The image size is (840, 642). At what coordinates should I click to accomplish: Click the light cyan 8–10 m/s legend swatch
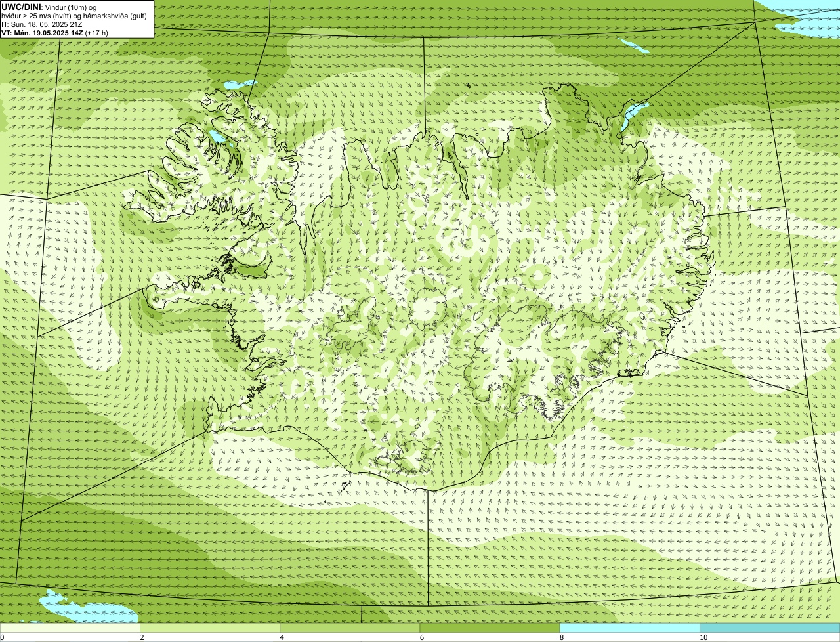(x=629, y=628)
